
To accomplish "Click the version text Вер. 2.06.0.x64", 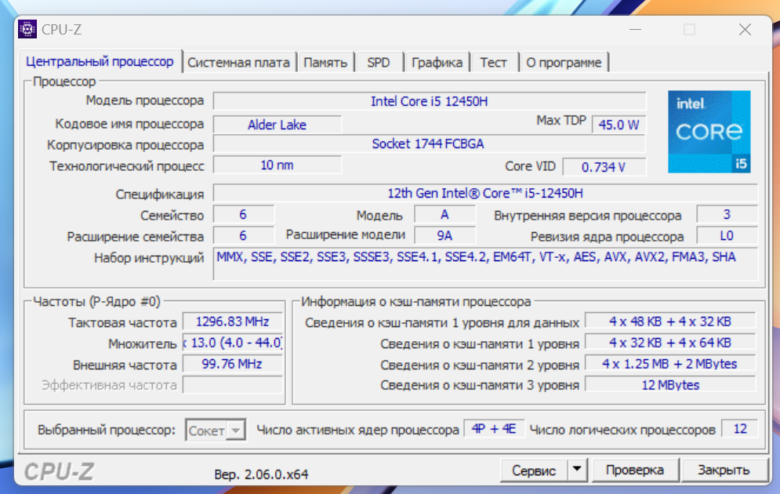I will [x=261, y=474].
